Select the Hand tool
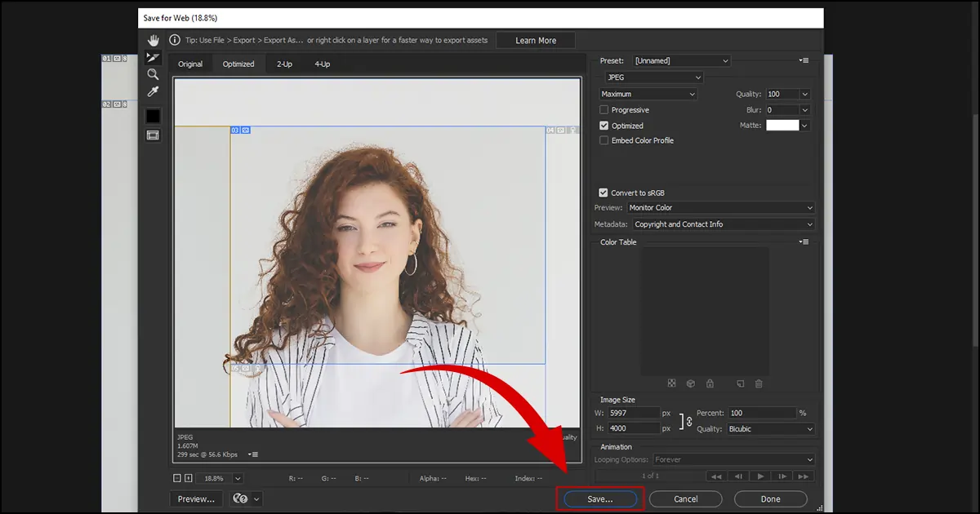980x514 pixels. point(153,39)
